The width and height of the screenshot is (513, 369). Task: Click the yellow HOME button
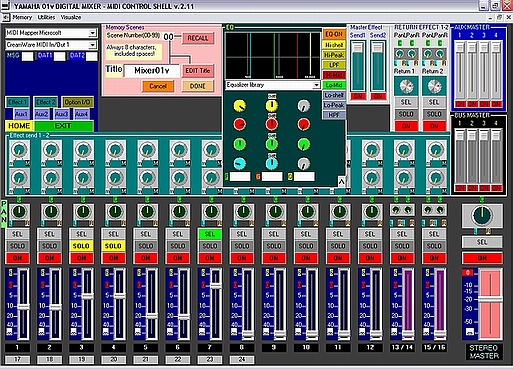19,126
